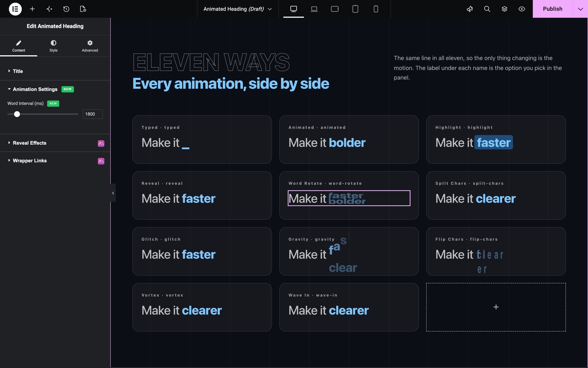Click the Word Interval slider handle

pos(17,114)
